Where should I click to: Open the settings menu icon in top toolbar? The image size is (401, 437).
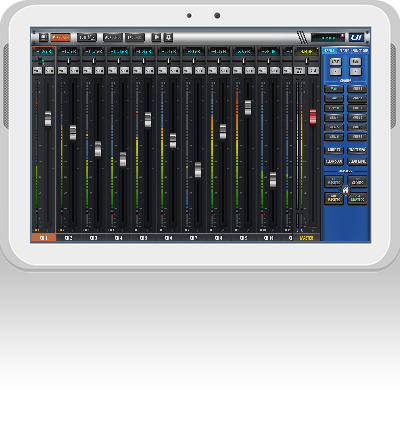(x=44, y=37)
